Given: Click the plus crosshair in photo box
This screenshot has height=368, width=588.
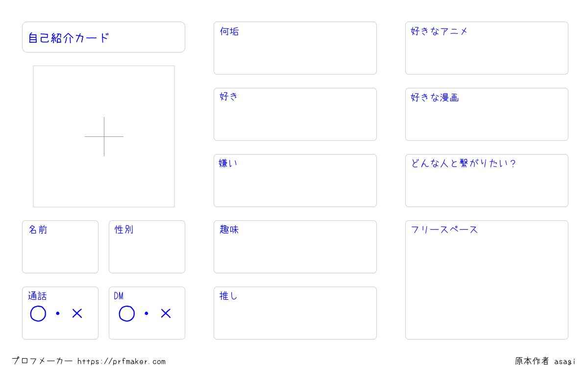Looking at the screenshot, I should (x=104, y=136).
